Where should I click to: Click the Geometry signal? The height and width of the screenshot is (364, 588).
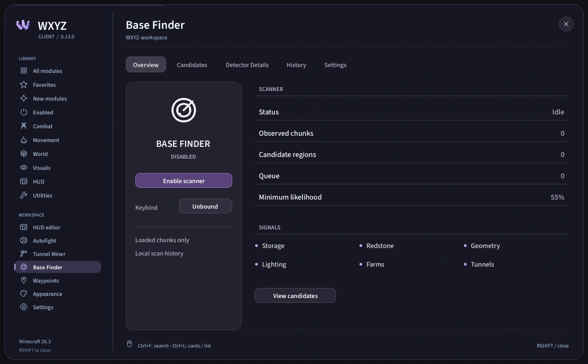click(x=481, y=245)
